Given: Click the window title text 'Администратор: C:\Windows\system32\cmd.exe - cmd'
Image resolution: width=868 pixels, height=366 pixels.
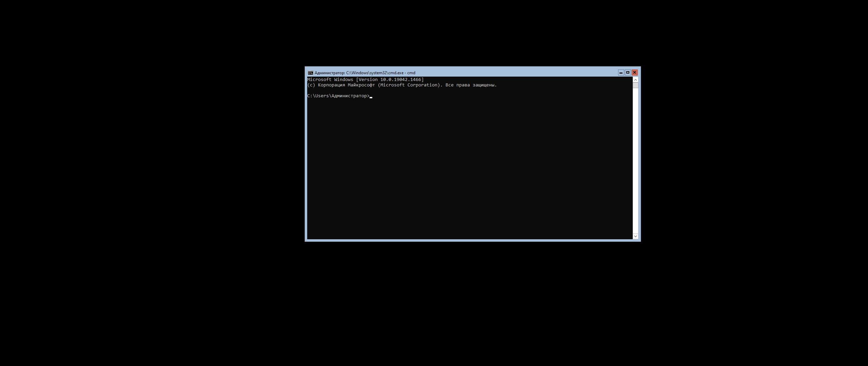Looking at the screenshot, I should coord(365,73).
